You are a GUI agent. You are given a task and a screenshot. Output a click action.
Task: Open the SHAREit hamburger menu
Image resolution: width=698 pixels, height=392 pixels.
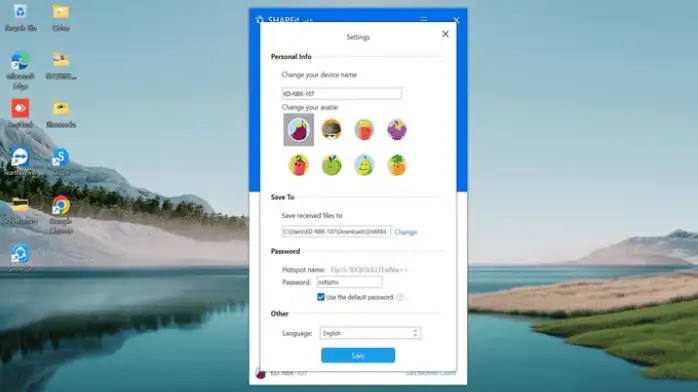423,19
